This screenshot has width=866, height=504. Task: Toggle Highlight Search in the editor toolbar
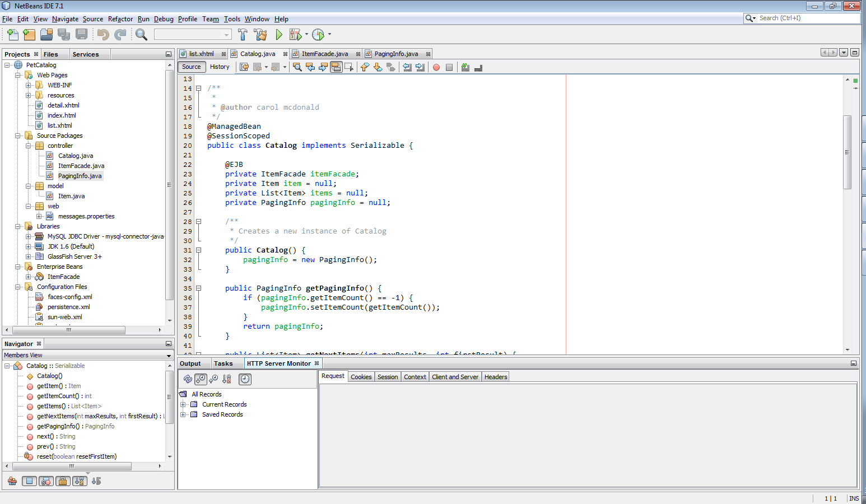[336, 67]
